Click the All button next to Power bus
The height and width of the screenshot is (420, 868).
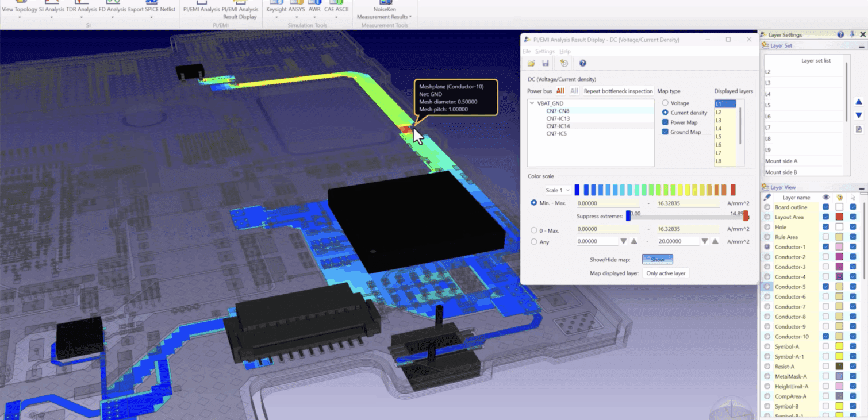[560, 91]
